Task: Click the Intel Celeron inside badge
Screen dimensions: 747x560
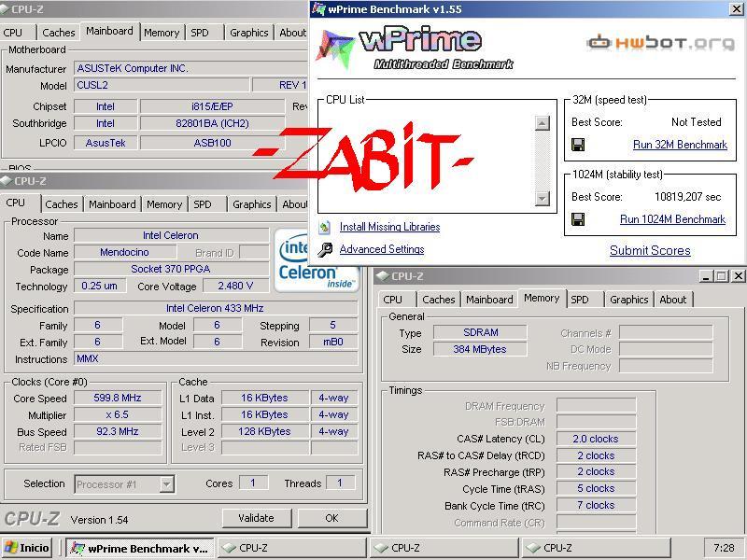Action: tap(315, 260)
